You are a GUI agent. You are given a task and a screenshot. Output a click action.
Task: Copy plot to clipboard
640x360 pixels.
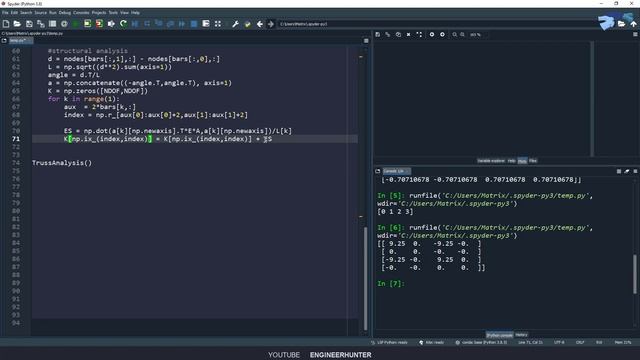[x=398, y=35]
